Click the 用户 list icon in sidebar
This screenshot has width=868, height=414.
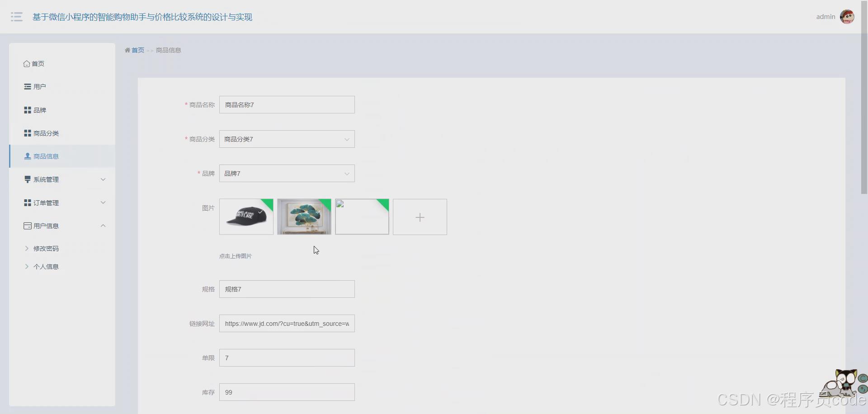[28, 87]
